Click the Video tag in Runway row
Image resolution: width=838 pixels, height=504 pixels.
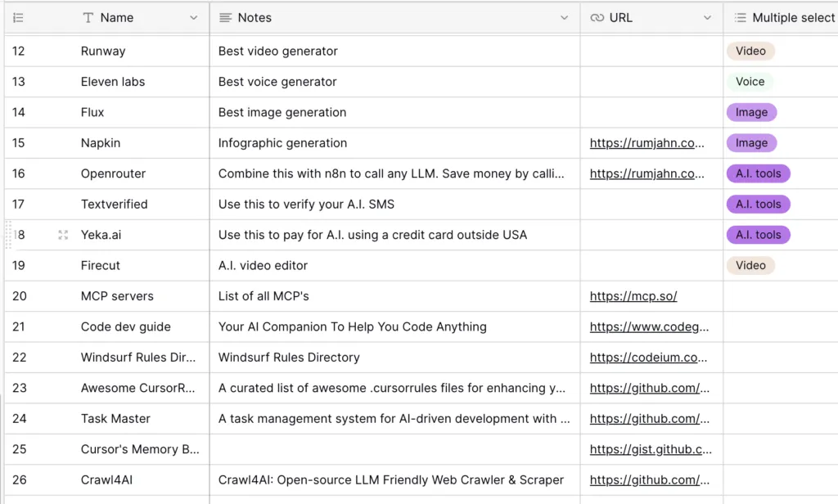tap(750, 51)
